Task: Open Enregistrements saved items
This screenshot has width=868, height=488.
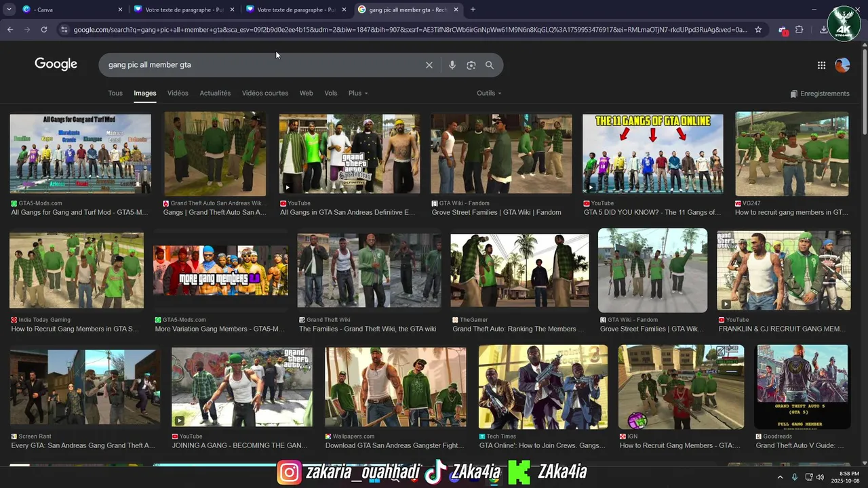Action: click(819, 94)
